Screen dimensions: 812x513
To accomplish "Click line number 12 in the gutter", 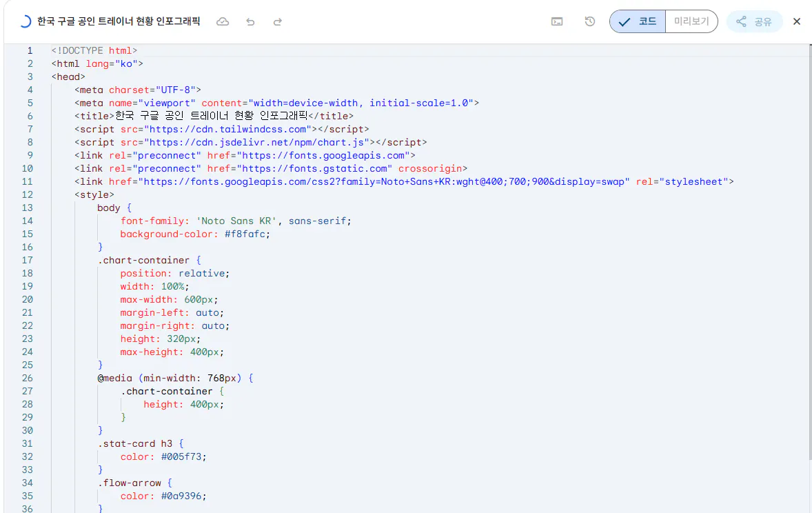I will 28,194.
